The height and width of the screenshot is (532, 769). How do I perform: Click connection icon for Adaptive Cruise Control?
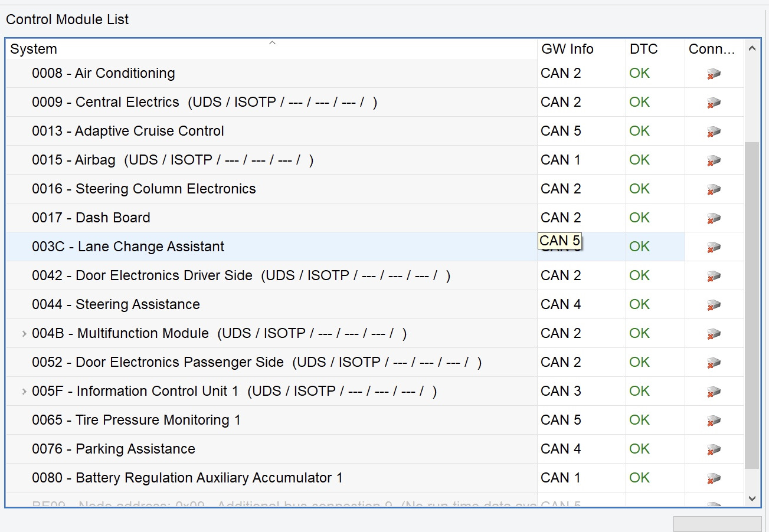[x=714, y=132]
